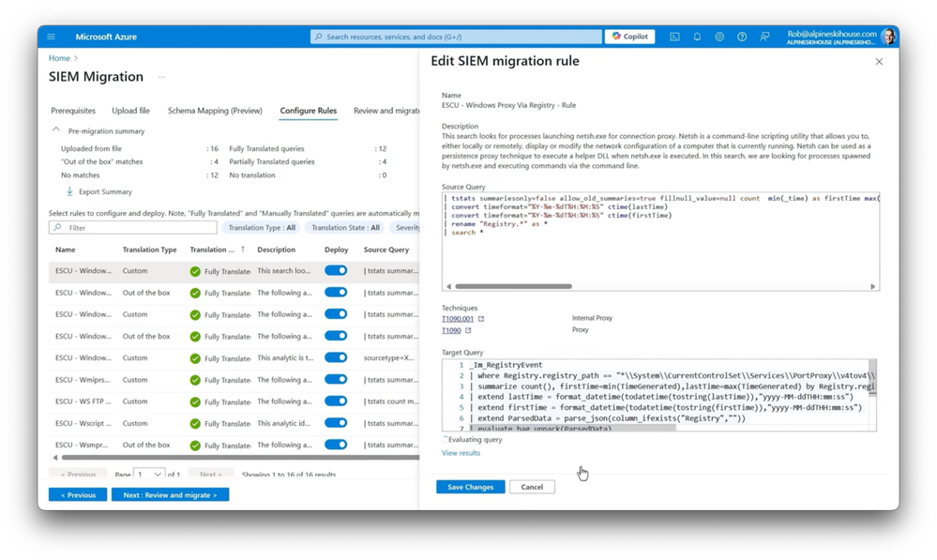Open the SIEM Migration ellipsis menu
937x560 pixels.
(x=161, y=77)
